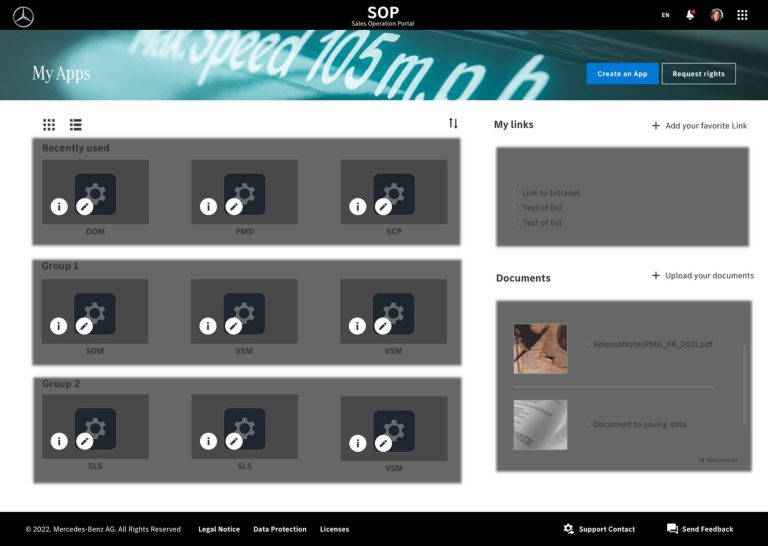768x546 pixels.
Task: Click the 14 Documents count
Action: click(718, 460)
